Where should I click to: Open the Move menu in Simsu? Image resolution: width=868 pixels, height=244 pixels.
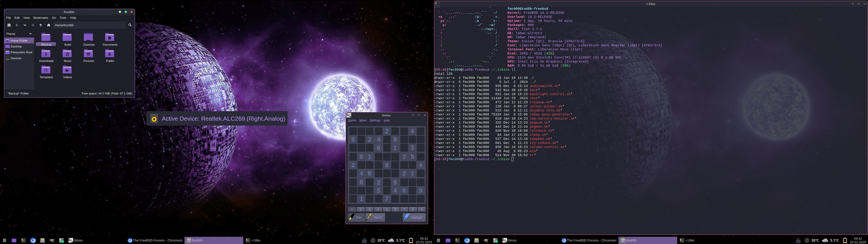(x=363, y=120)
